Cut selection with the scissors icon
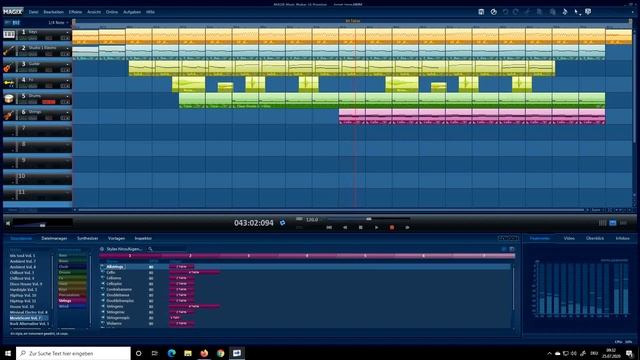Viewport: 640px width, 360px height. (527, 12)
